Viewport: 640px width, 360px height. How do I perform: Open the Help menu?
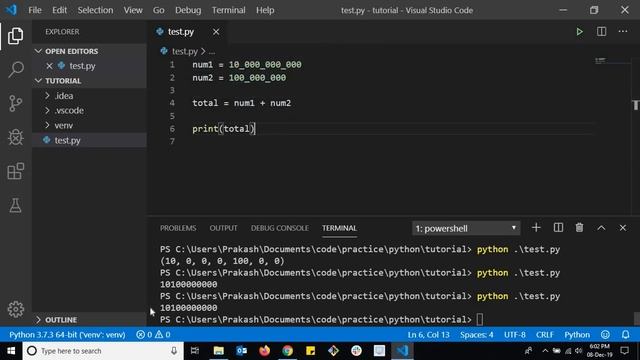(265, 10)
